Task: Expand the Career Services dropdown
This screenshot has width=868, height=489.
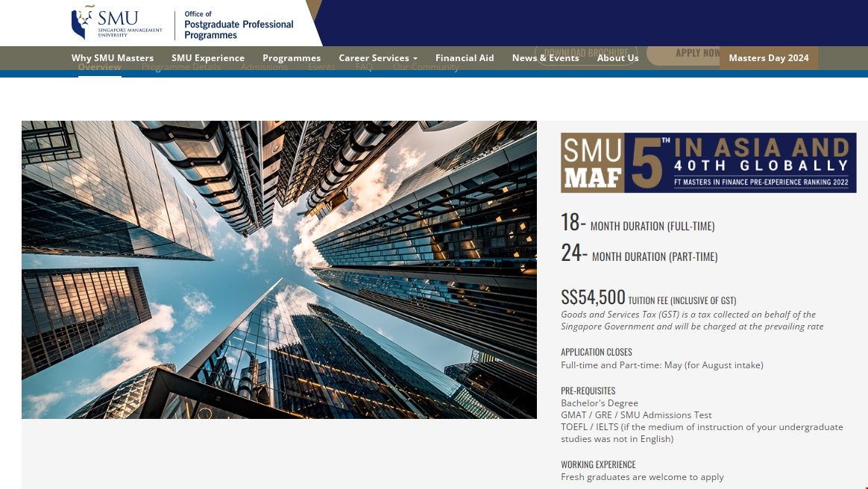Action: 377,57
